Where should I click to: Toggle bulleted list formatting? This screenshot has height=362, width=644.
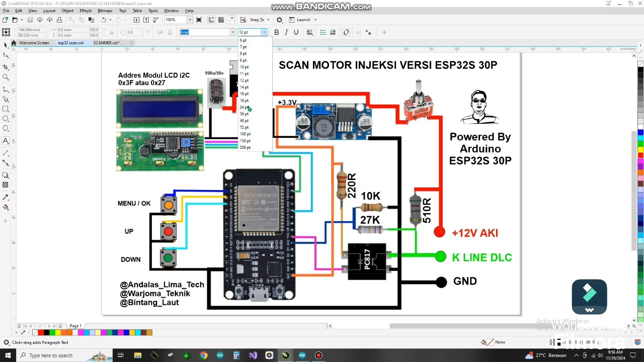tap(323, 32)
